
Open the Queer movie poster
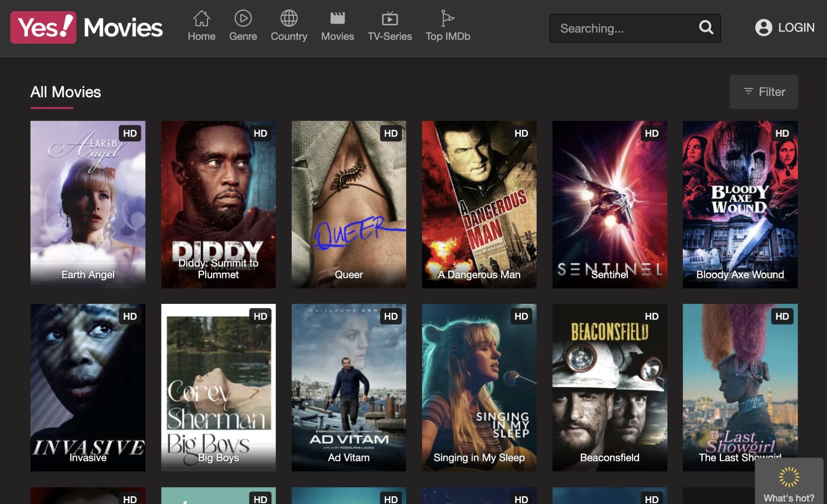coord(349,204)
